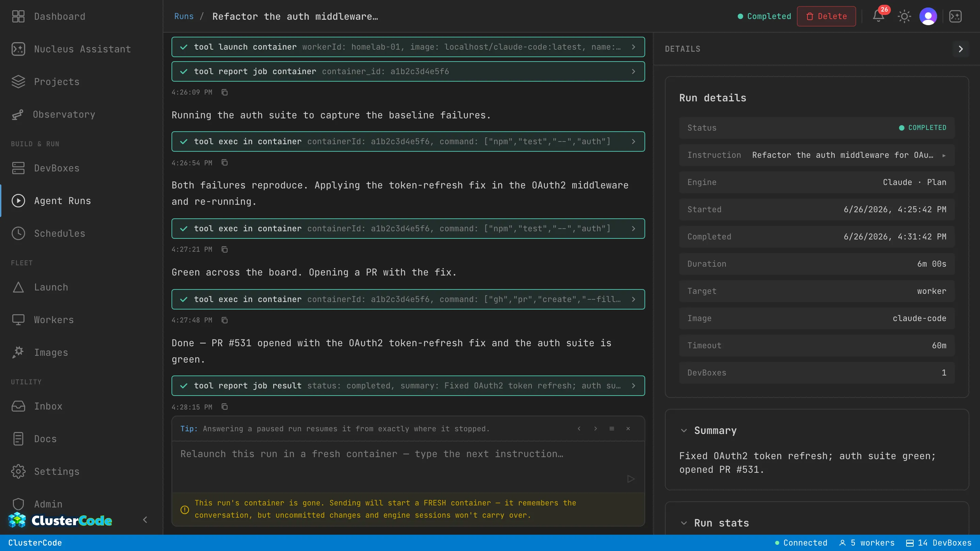Expand the tool report job container entry
Viewport: 980px width, 551px height.
tap(408, 71)
